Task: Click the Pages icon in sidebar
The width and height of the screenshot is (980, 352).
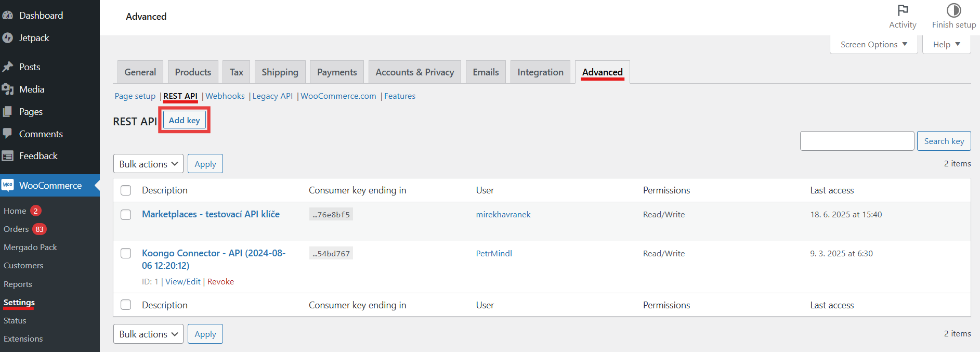Action: (x=8, y=112)
